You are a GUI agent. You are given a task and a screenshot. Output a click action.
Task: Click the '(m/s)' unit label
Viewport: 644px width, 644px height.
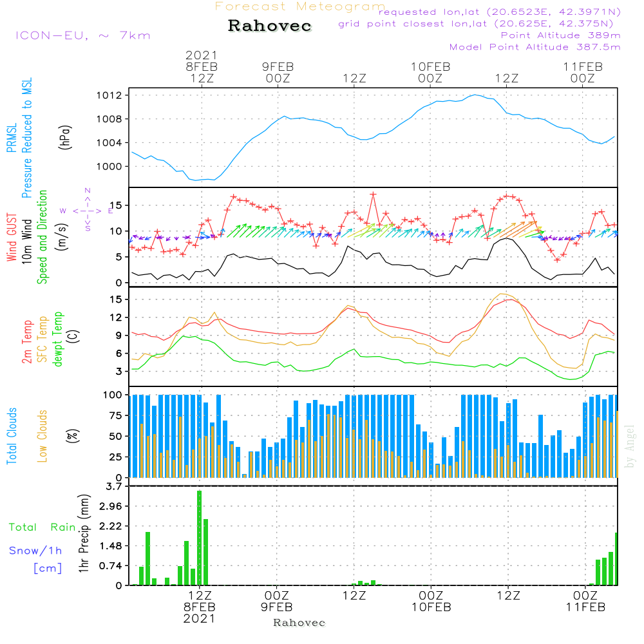point(62,237)
